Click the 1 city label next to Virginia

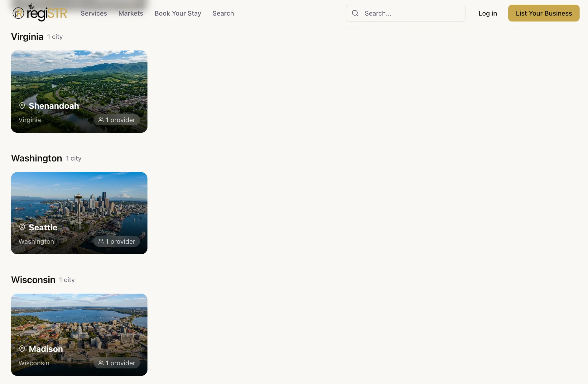(55, 37)
